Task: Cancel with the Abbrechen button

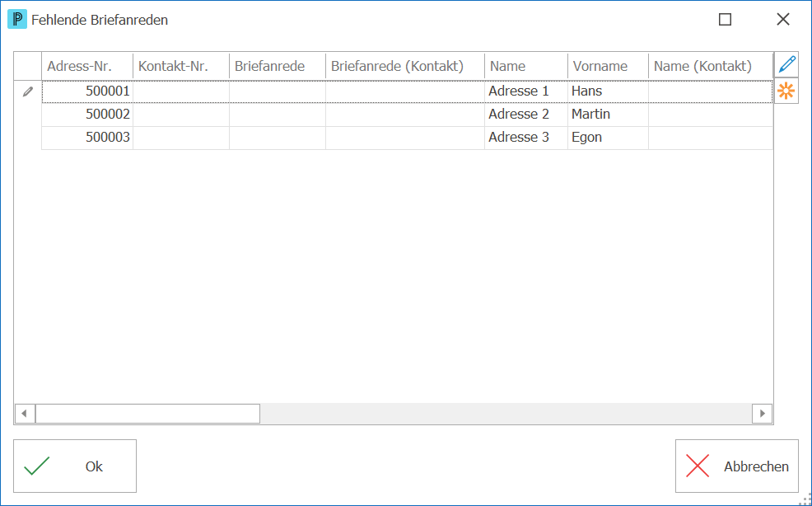Action: click(737, 466)
